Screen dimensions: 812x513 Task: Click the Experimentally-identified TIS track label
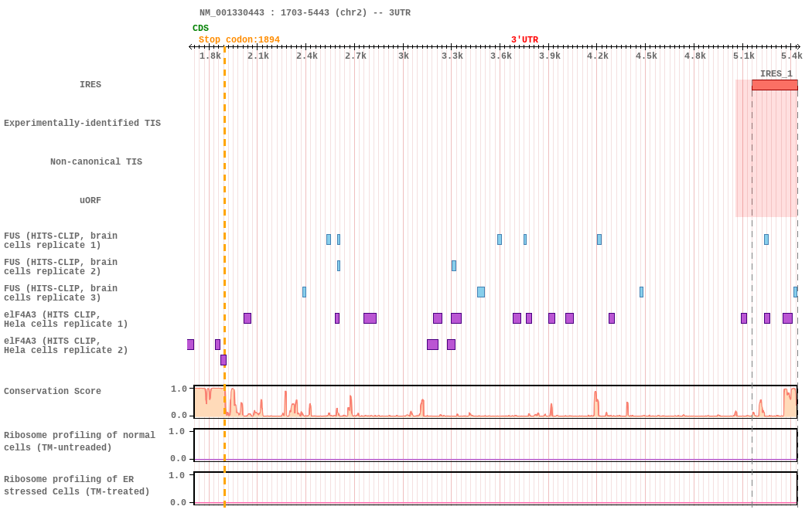(82, 124)
